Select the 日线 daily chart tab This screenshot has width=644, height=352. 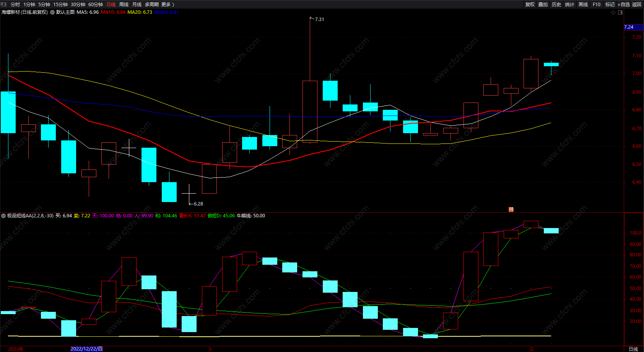click(111, 5)
